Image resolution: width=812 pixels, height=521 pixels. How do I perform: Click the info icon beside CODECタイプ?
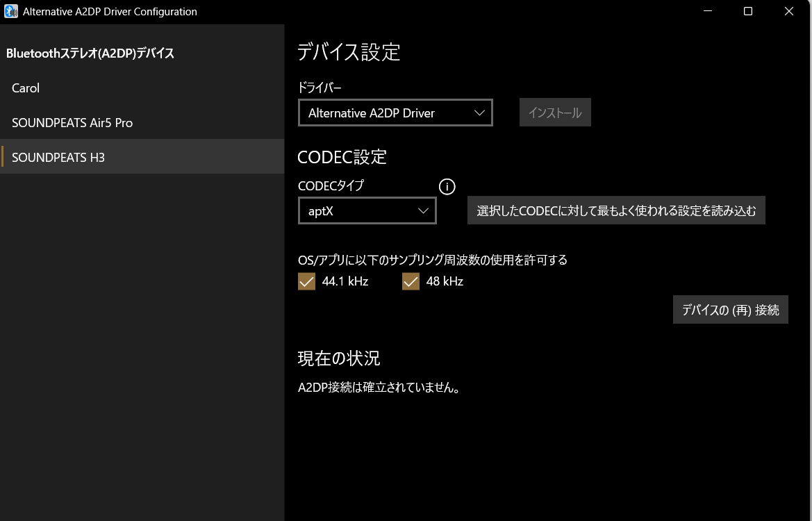(x=447, y=186)
